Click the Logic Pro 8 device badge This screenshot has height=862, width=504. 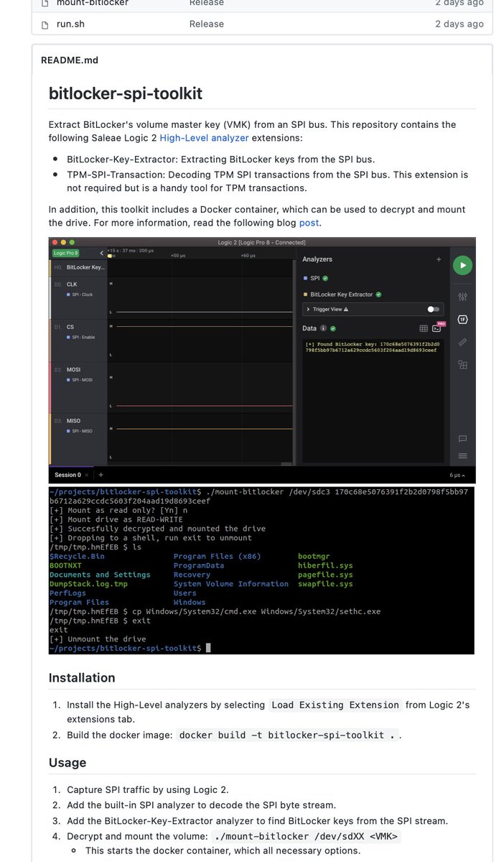[65, 253]
